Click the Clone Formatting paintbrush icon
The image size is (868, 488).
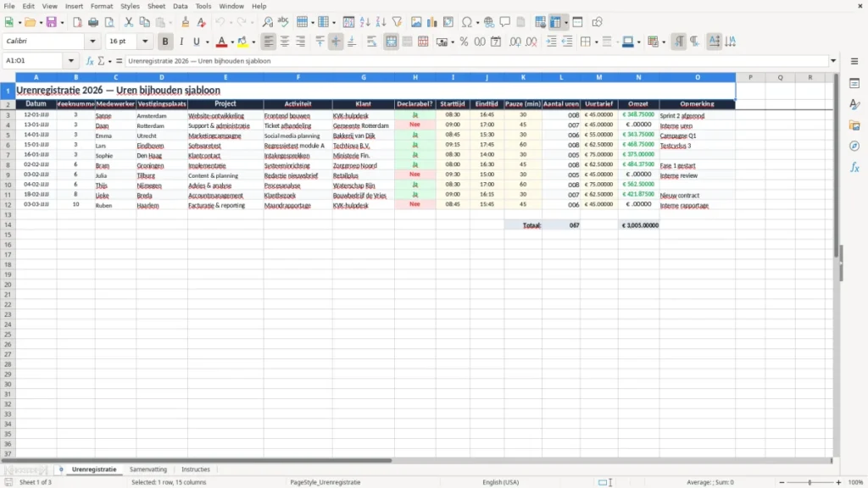pos(186,22)
